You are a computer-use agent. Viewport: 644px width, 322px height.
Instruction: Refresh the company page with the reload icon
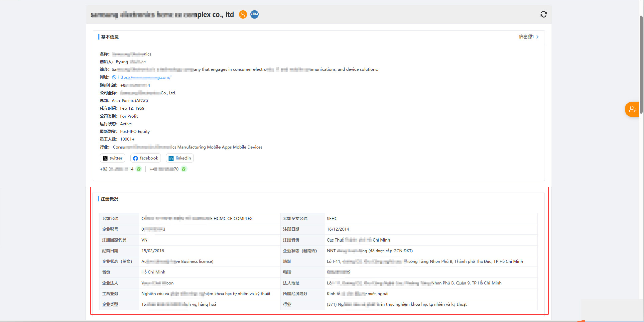(543, 14)
